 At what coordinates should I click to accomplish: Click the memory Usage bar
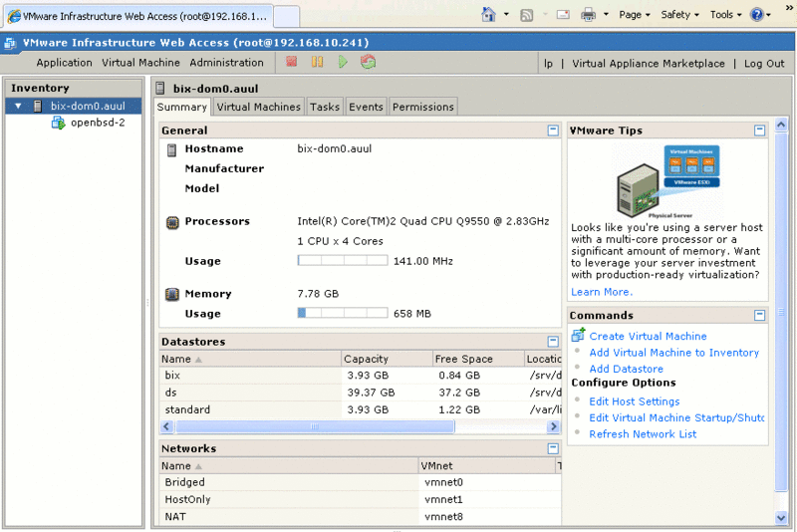(343, 313)
